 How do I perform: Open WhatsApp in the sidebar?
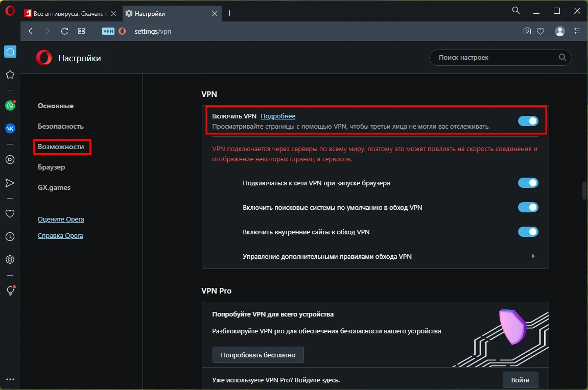10,106
